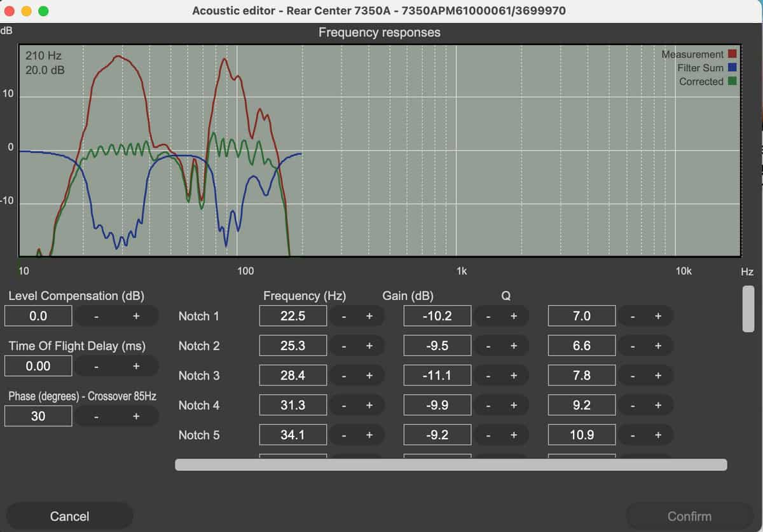Click the Cancel button
Screen dimensions: 763x532
point(69,516)
